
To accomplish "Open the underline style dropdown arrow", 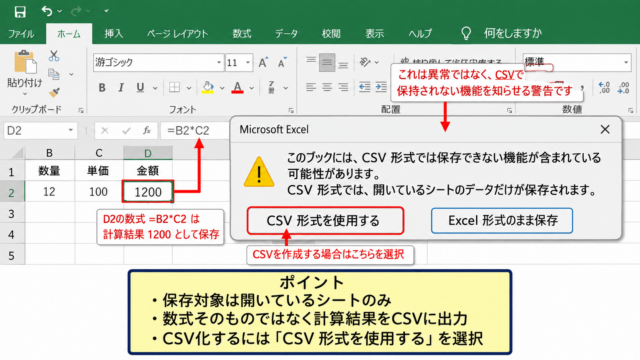I will (x=155, y=88).
